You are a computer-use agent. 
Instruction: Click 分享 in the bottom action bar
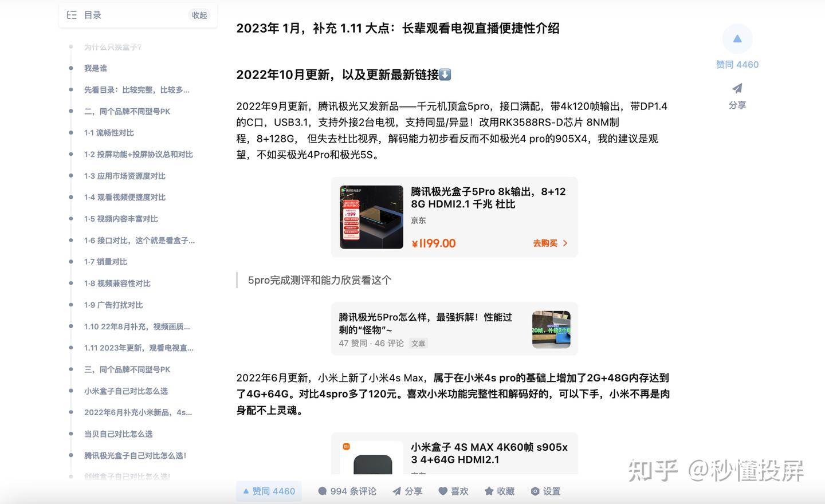(407, 491)
